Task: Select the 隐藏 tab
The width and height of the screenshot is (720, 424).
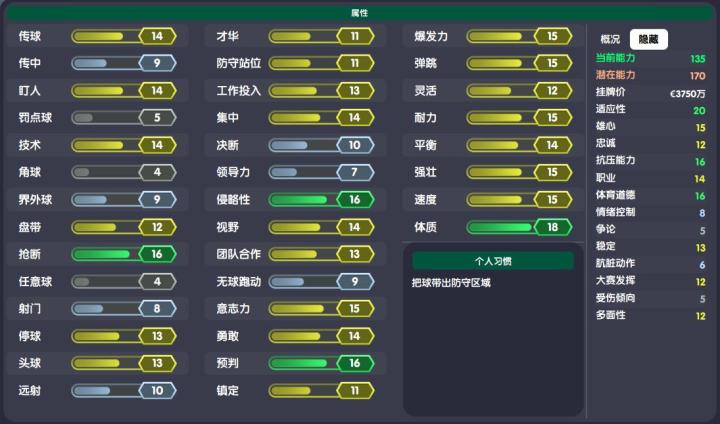Action: coord(649,39)
